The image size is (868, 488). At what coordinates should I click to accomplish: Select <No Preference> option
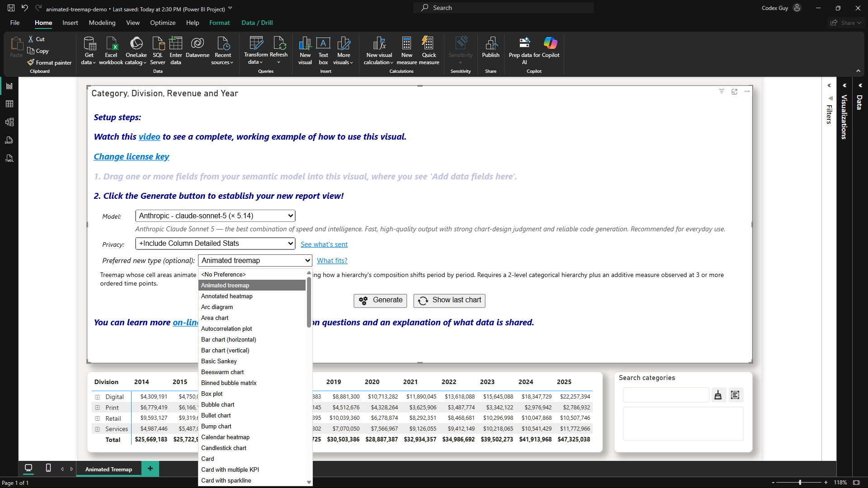coord(252,275)
